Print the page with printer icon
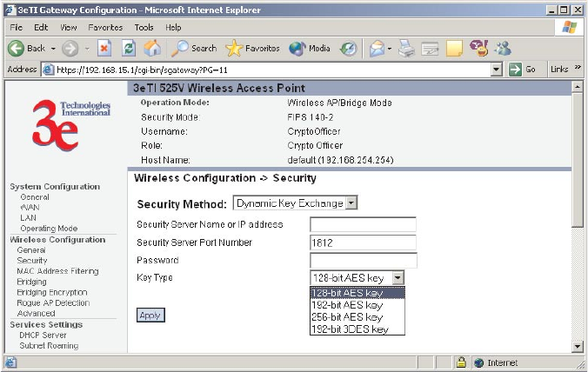The height and width of the screenshot is (372, 588). tap(406, 49)
